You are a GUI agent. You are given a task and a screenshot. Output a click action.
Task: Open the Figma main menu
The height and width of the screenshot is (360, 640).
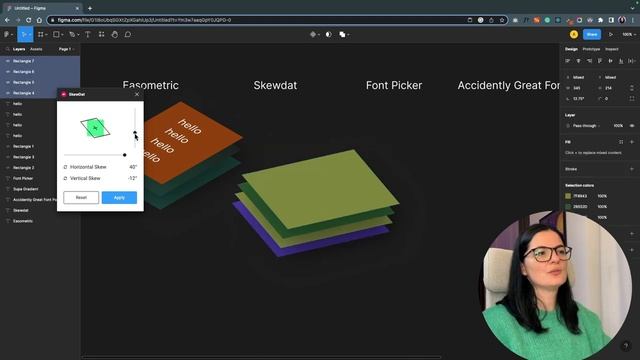[7, 35]
